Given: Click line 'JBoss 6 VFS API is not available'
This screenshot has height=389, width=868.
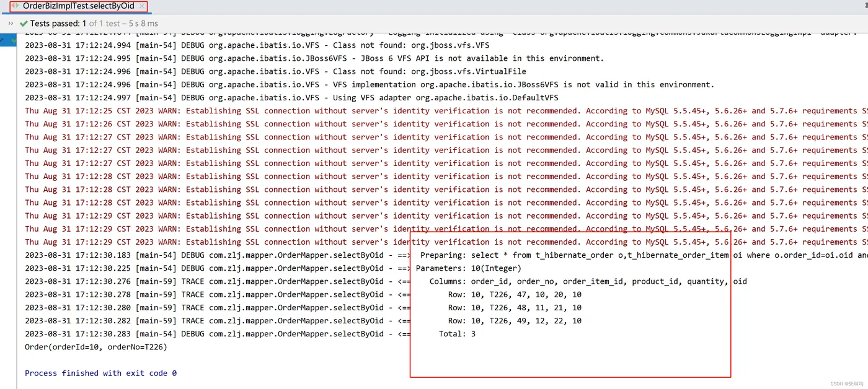Looking at the screenshot, I should coord(314,58).
